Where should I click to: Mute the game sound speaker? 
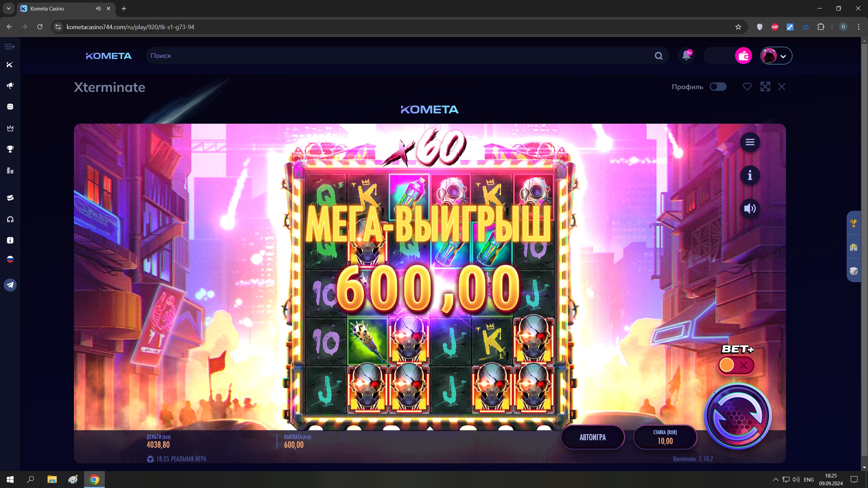[750, 208]
